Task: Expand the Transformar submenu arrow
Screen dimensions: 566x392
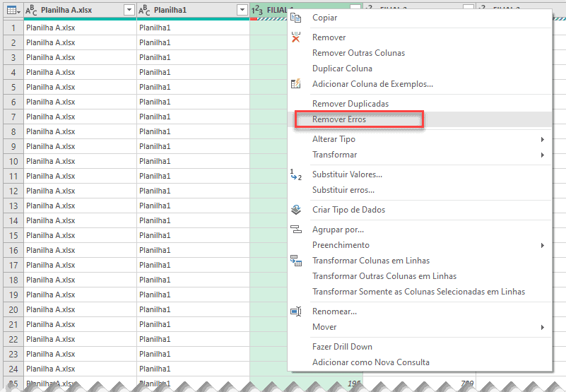Action: 542,155
